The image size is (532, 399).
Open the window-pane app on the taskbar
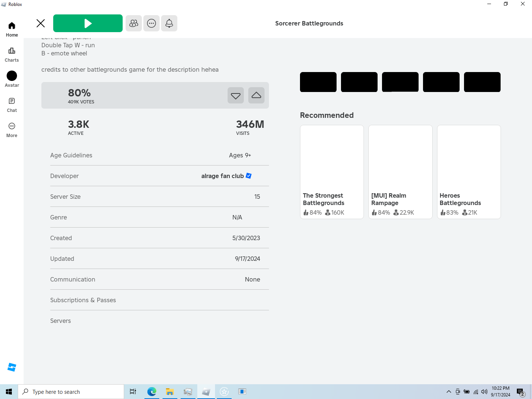point(242,392)
